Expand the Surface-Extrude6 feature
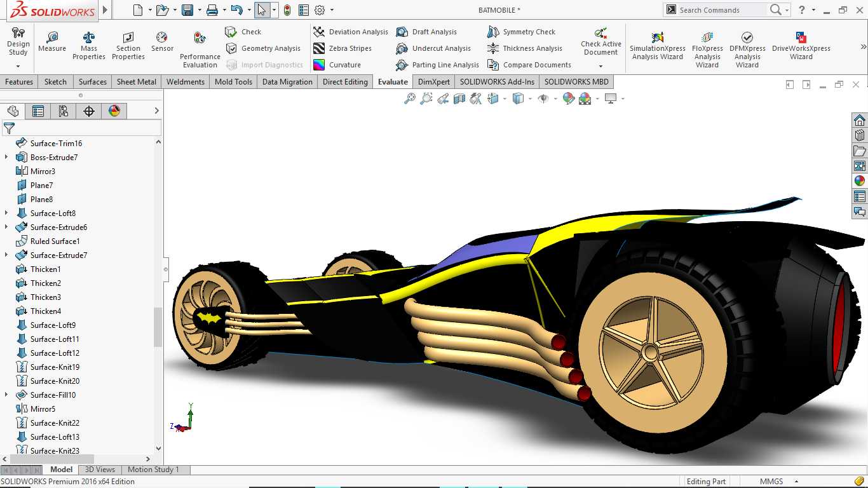This screenshot has width=868, height=488. click(7, 227)
